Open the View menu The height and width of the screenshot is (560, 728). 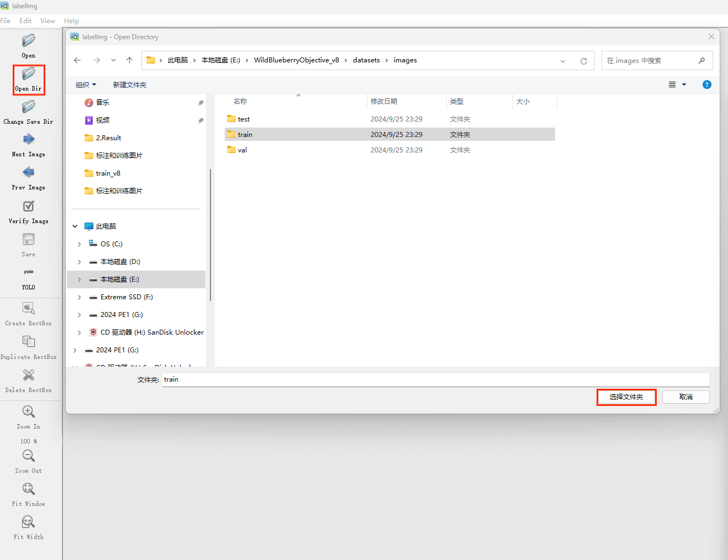coord(48,21)
